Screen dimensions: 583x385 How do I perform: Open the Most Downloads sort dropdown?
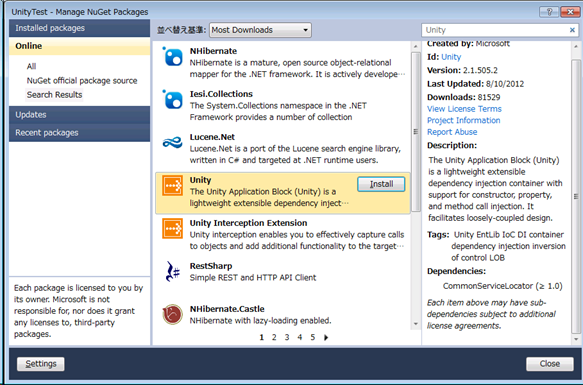[x=260, y=30]
